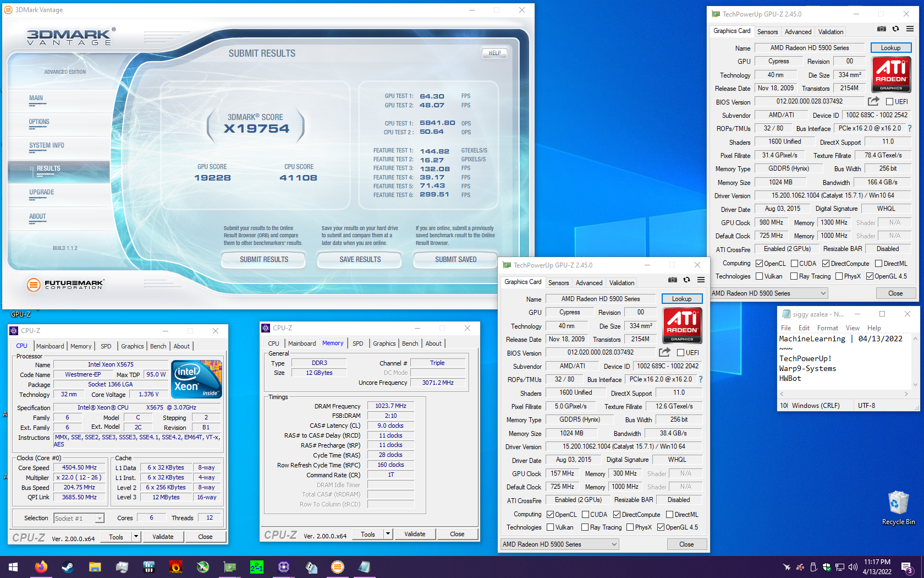Expand Tools dropdown arrow in CPU-Z CPU window
The width and height of the screenshot is (924, 578).
tap(136, 537)
